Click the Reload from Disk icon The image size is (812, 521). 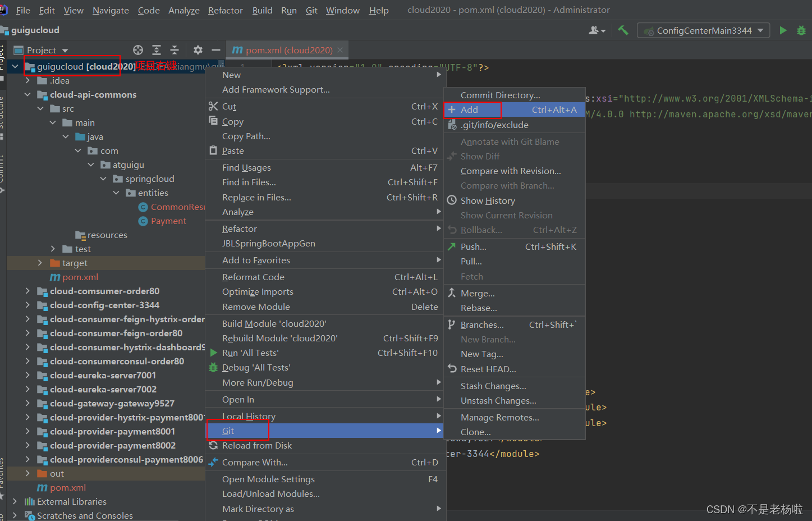213,445
